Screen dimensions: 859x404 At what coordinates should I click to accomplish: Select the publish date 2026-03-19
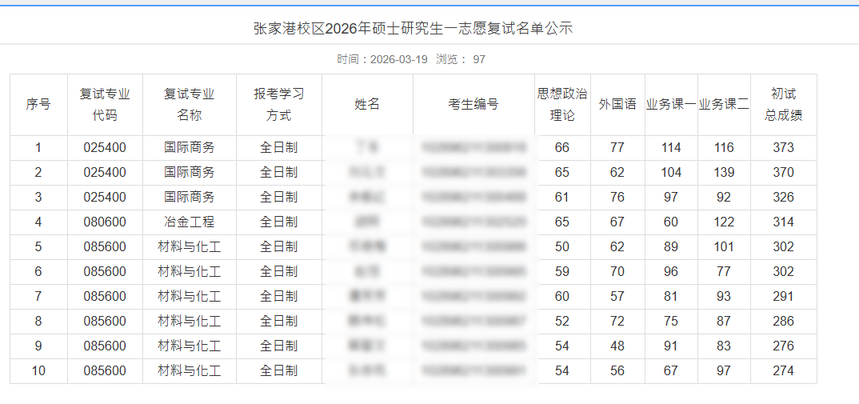(x=399, y=59)
